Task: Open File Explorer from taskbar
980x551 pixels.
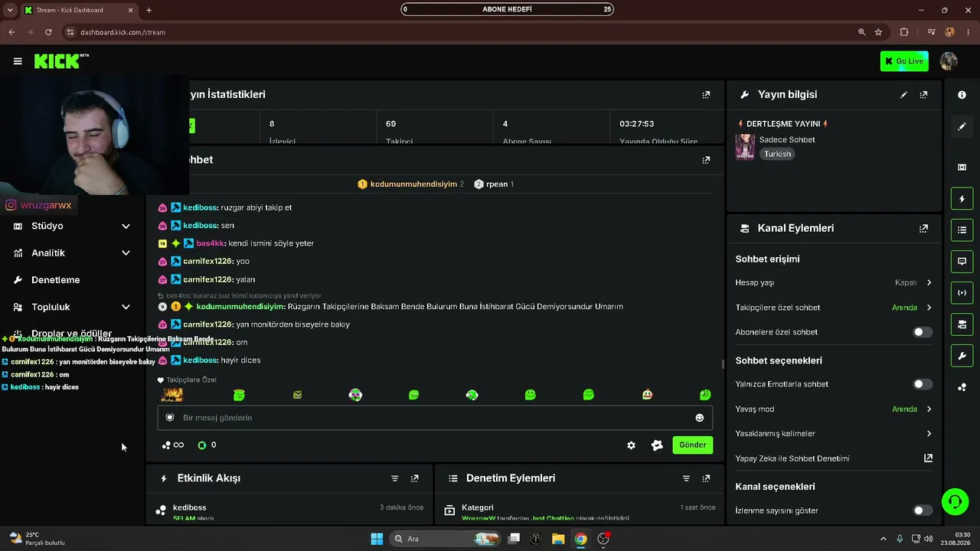Action: (558, 539)
